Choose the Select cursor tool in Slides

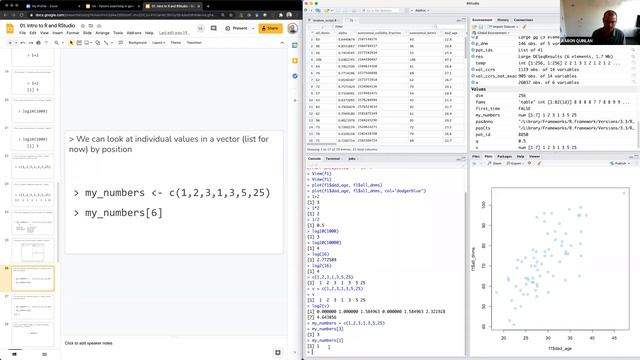tap(71, 42)
